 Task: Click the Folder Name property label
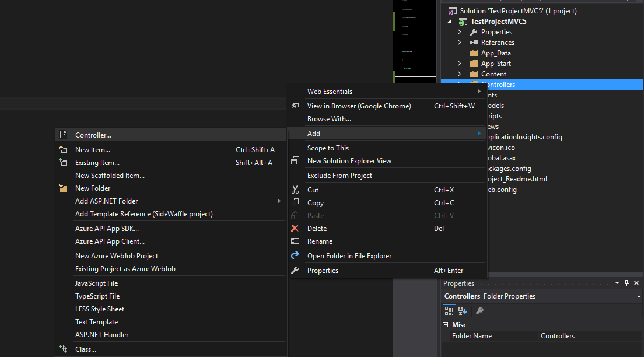pyautogui.click(x=471, y=336)
